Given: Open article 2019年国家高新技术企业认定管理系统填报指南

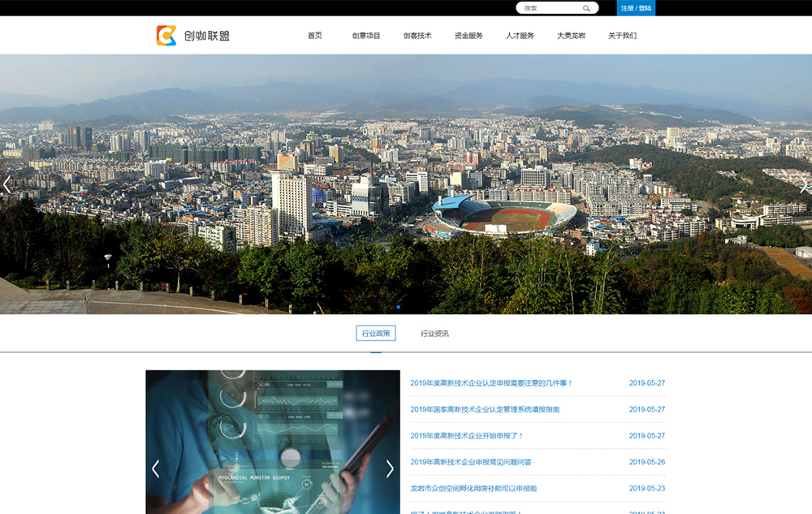Looking at the screenshot, I should tap(485, 409).
